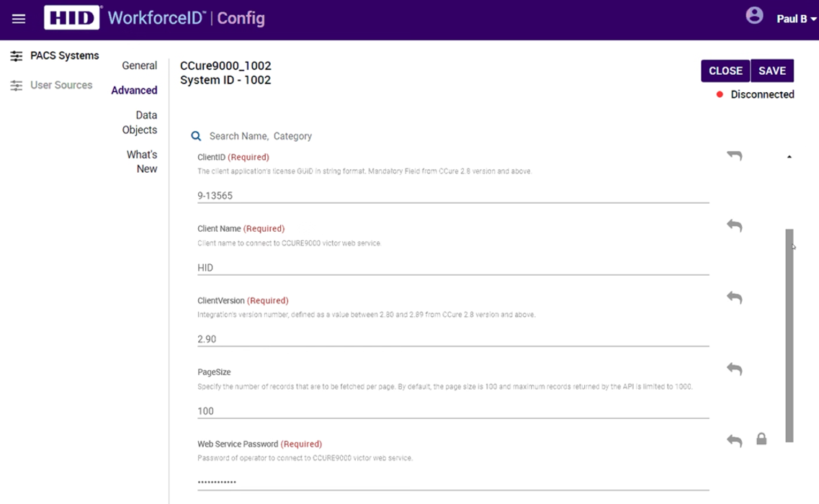The width and height of the screenshot is (819, 504).
Task: Click the System ID - 1002 text
Action: click(x=225, y=80)
